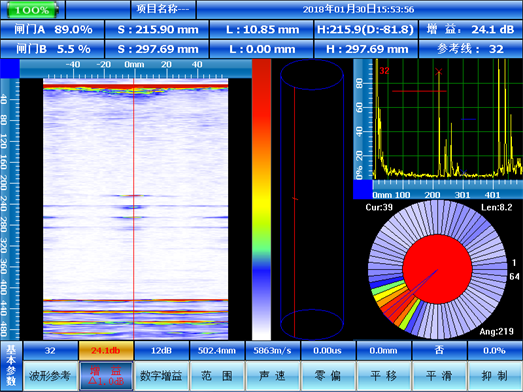Click the blue square corner of B-scan ruler
The image size is (523, 392).
coord(10,68)
